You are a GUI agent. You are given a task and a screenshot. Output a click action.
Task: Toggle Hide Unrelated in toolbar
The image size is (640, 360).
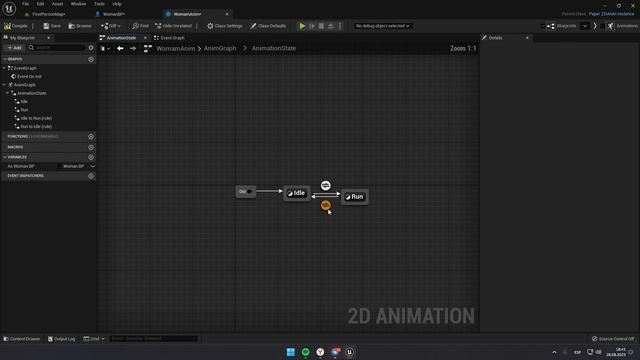click(x=173, y=26)
